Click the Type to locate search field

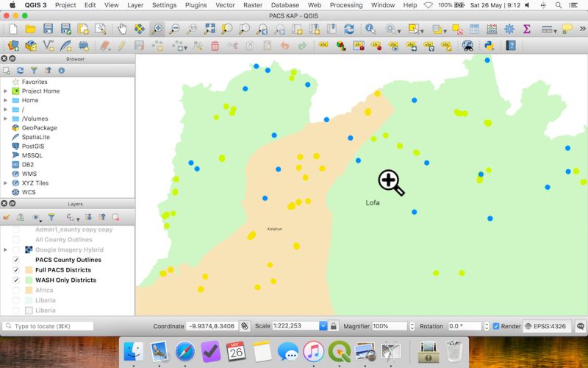[48, 326]
